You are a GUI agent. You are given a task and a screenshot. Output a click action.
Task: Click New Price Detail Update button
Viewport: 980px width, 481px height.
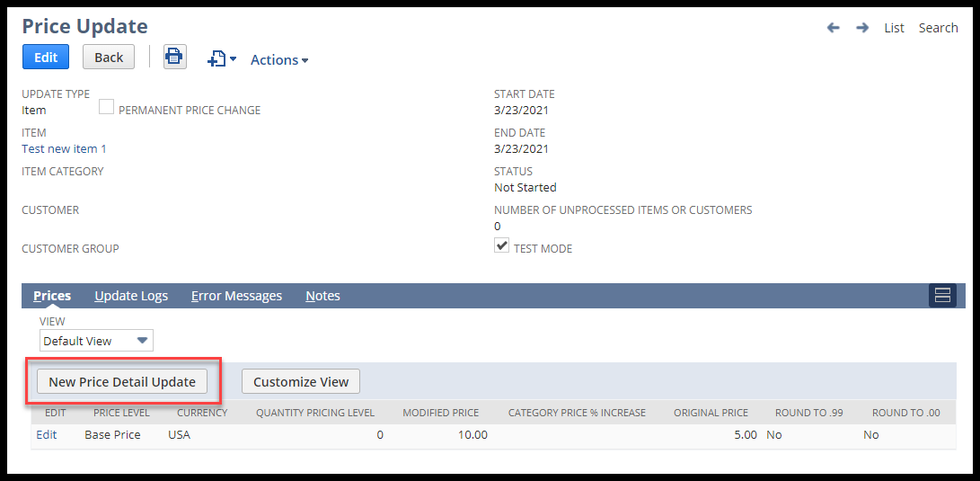tap(122, 382)
